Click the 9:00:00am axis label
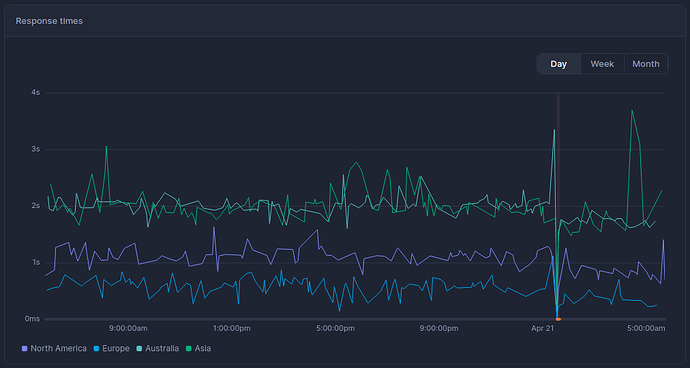 [128, 328]
